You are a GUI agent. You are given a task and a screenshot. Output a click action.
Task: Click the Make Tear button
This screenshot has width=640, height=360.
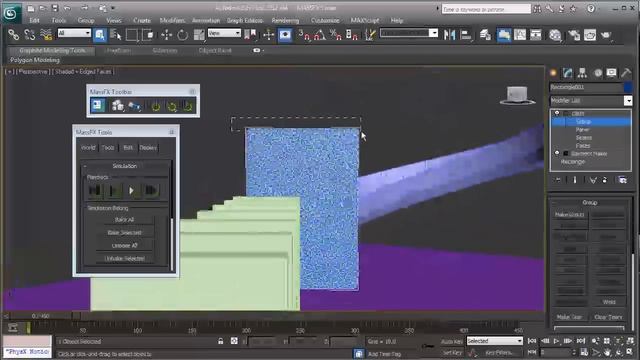(x=569, y=317)
